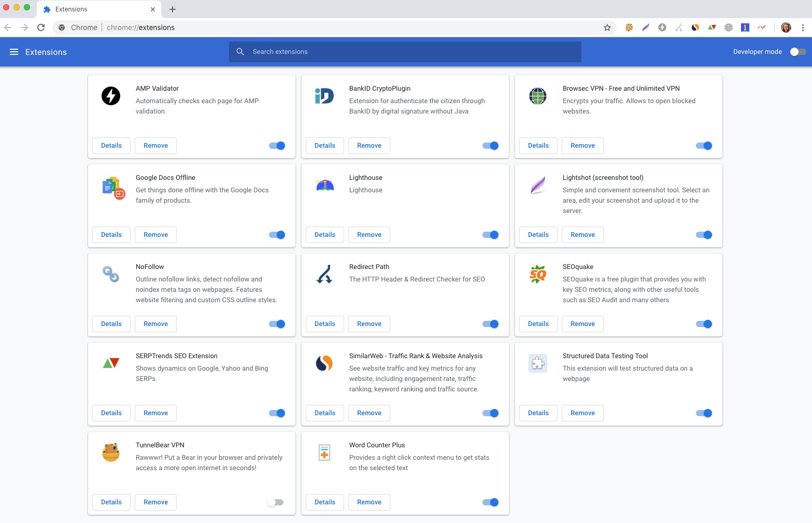Reload the page

(41, 27)
